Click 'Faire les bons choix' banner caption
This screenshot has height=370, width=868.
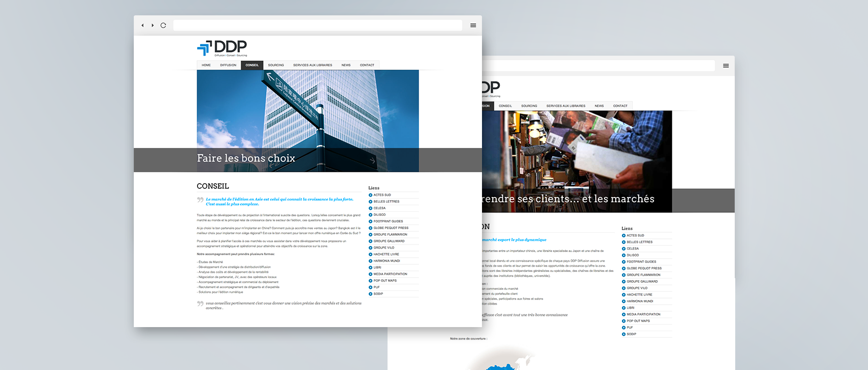(246, 158)
